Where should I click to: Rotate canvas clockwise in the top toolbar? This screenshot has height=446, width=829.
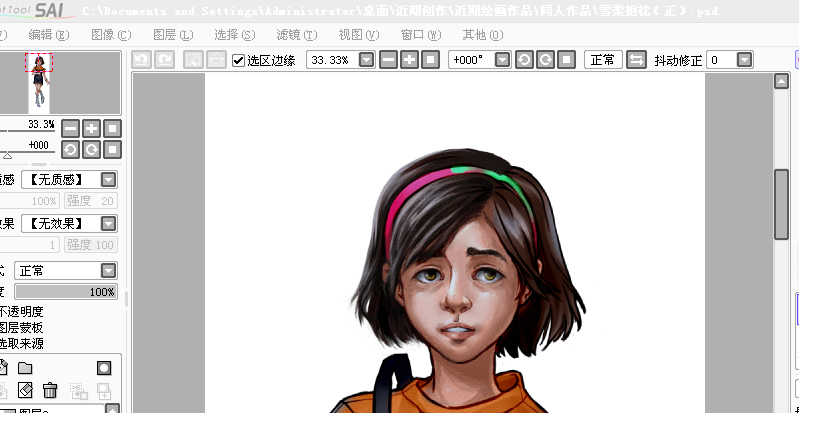pos(545,60)
